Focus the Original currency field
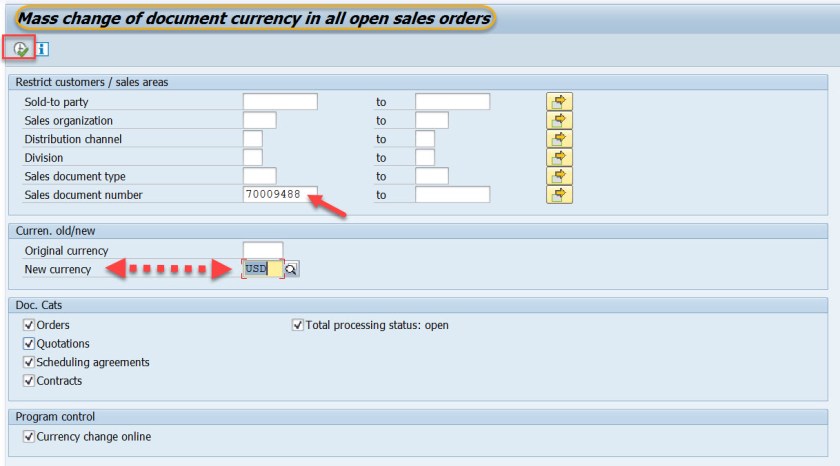This screenshot has width=840, height=466. (x=263, y=250)
